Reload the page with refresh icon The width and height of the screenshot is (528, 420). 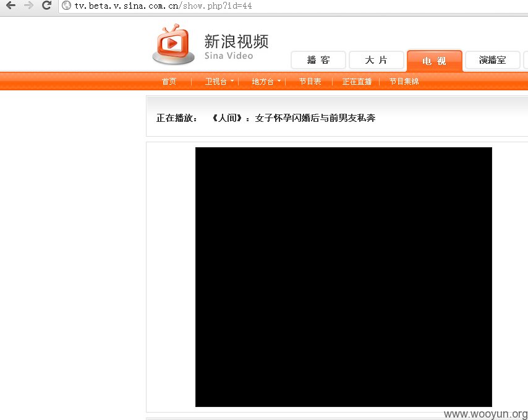pyautogui.click(x=46, y=5)
